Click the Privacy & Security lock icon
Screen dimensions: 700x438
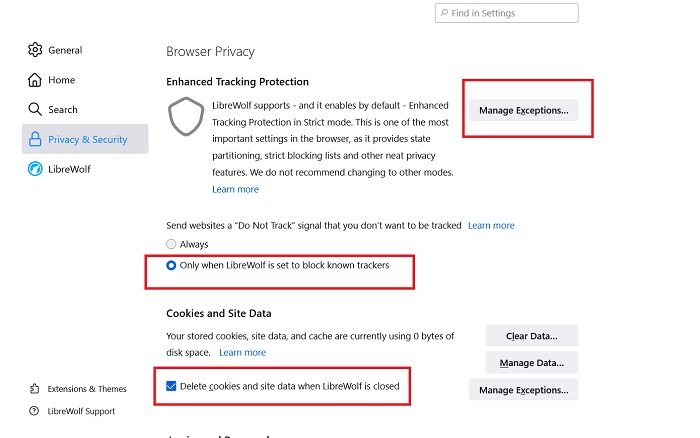(x=35, y=139)
